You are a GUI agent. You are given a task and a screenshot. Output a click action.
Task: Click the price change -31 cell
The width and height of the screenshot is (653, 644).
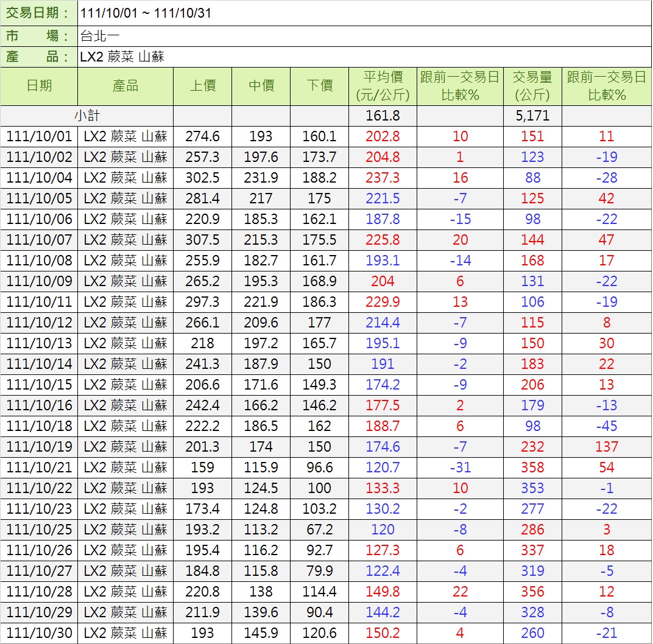pos(460,467)
